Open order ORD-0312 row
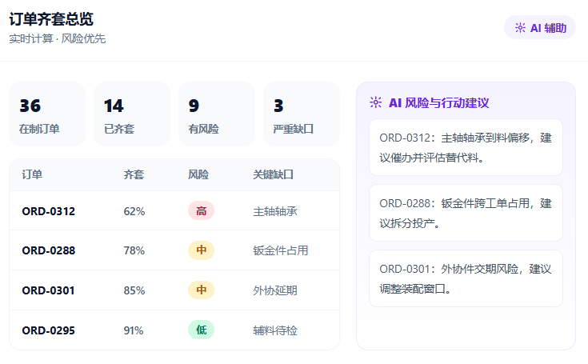Screen dimensions: 588x364 tap(174, 210)
